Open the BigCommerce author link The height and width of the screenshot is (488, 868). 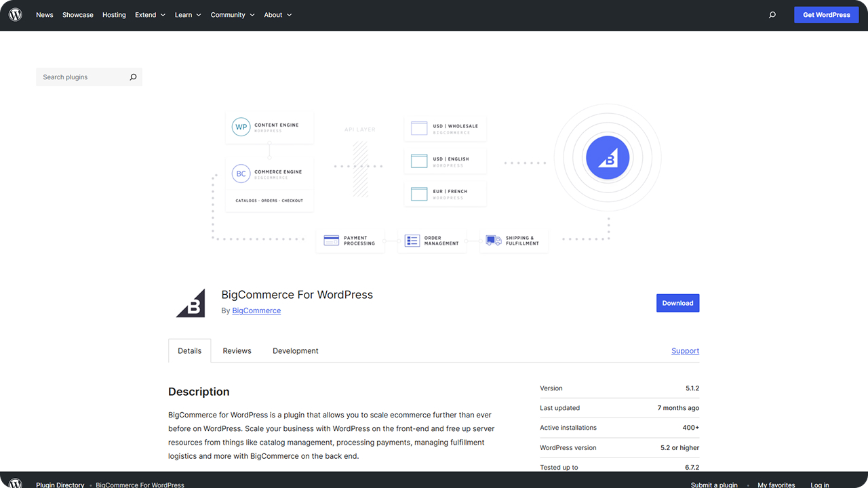(256, 310)
